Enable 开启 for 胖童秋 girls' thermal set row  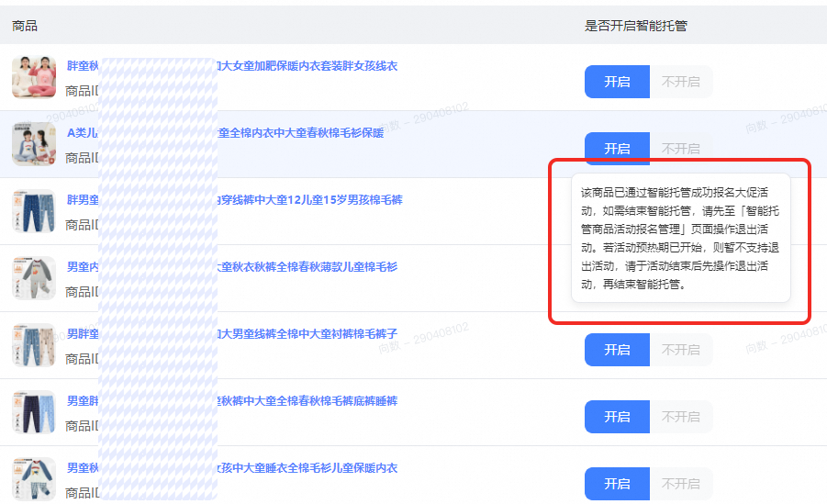[617, 82]
